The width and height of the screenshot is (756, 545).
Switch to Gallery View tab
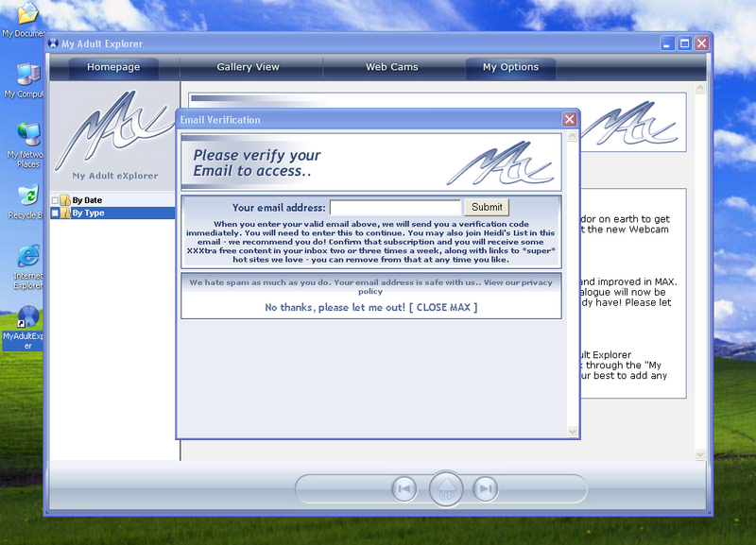click(248, 67)
